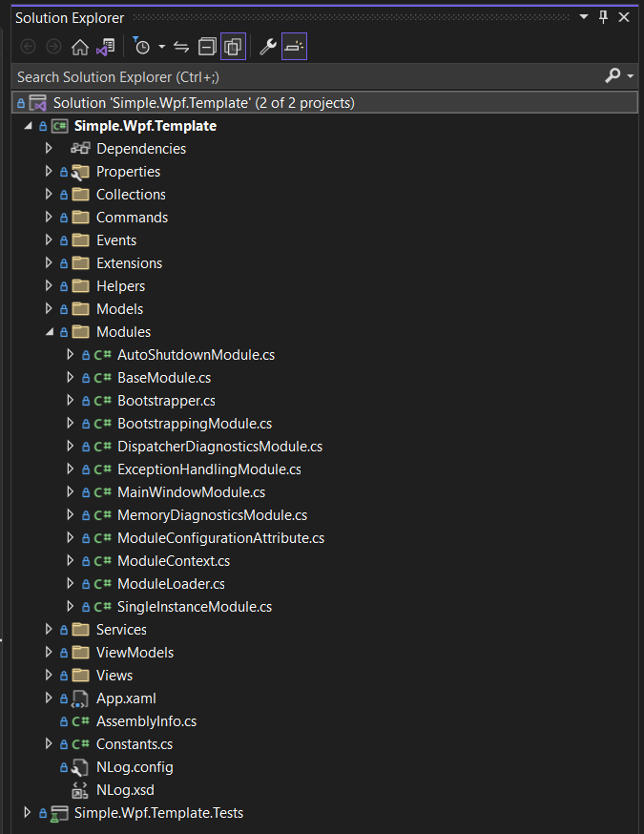The width and height of the screenshot is (644, 834).
Task: Open search options dropdown arrow
Action: point(631,76)
